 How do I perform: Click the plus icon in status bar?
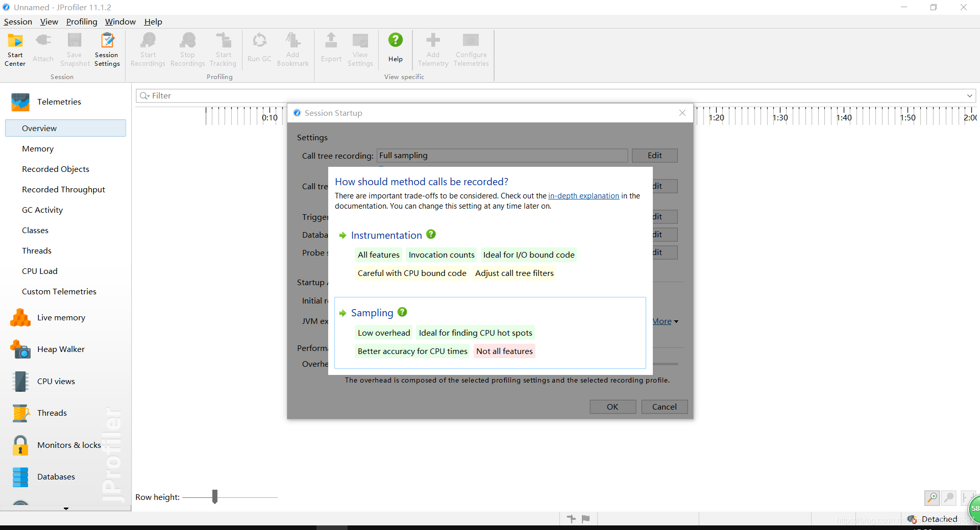[x=571, y=519]
